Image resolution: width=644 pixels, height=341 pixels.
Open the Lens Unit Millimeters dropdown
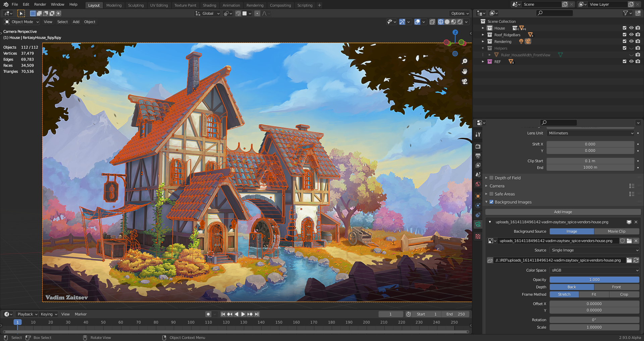(591, 133)
